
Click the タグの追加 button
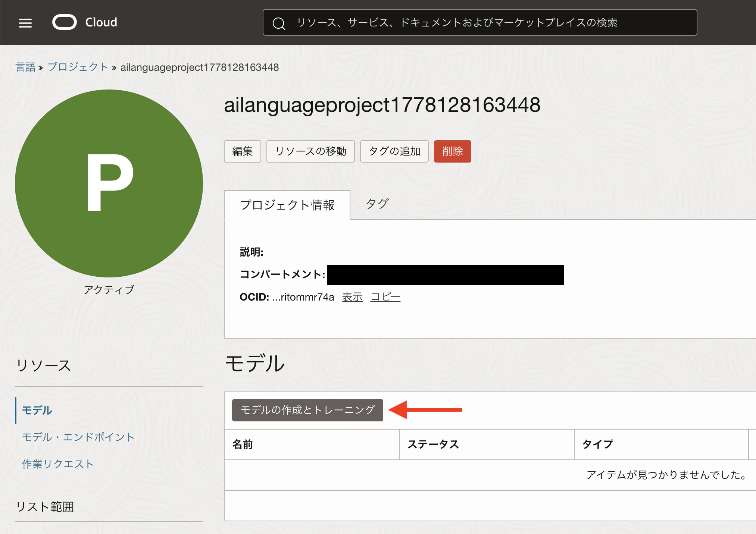click(394, 151)
